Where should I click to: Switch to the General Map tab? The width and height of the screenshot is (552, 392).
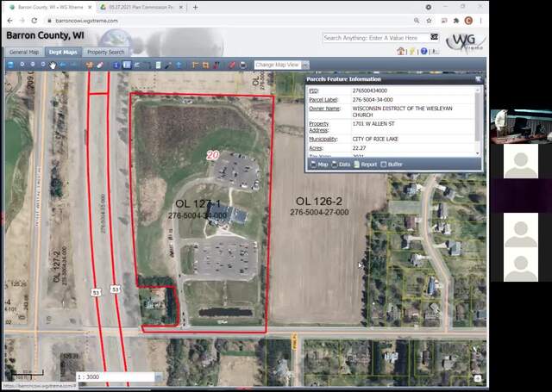pyautogui.click(x=23, y=52)
